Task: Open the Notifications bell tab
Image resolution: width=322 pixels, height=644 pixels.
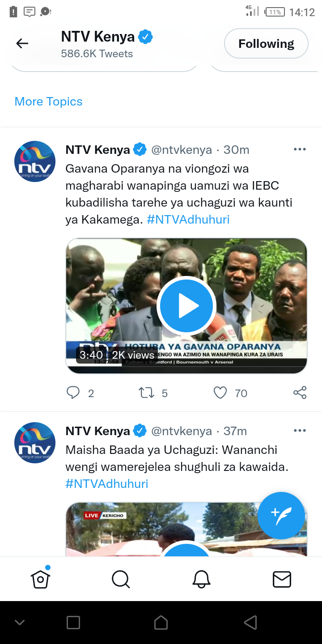Action: [201, 579]
